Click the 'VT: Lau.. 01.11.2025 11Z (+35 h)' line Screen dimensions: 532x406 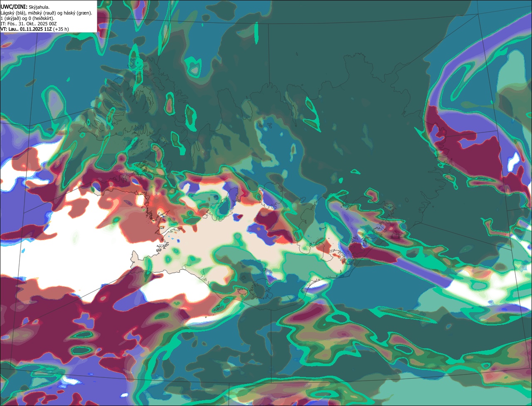[35, 29]
